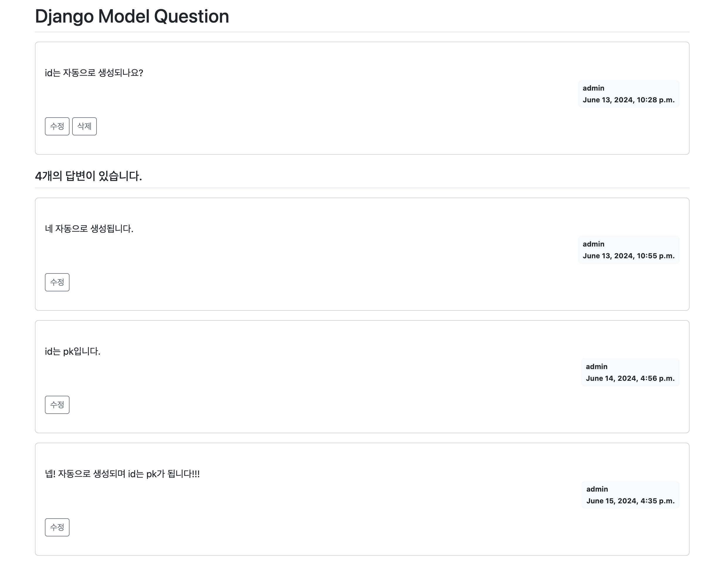Click 수정 on the 'id는 pk입니다.' answer
This screenshot has height=564, width=728.
[57, 405]
